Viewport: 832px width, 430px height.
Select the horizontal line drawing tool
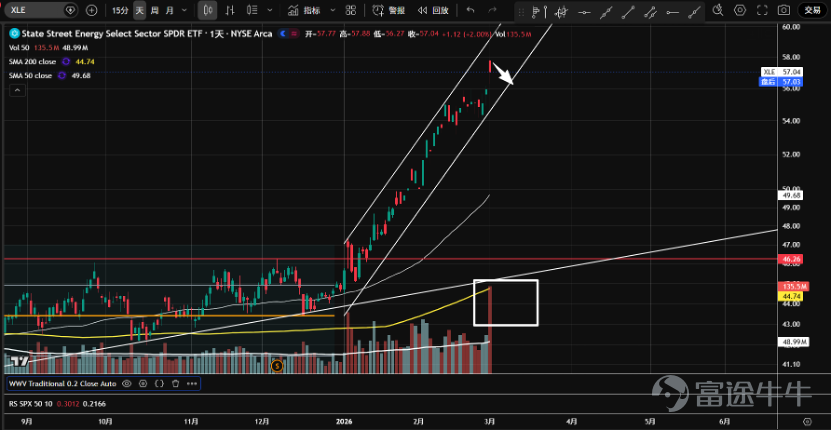(x=584, y=12)
